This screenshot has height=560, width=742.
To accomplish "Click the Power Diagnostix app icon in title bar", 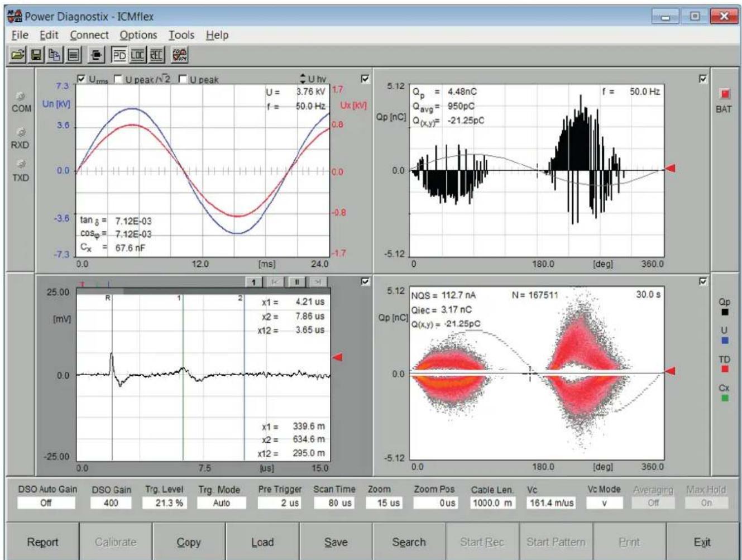I will pos(15,16).
